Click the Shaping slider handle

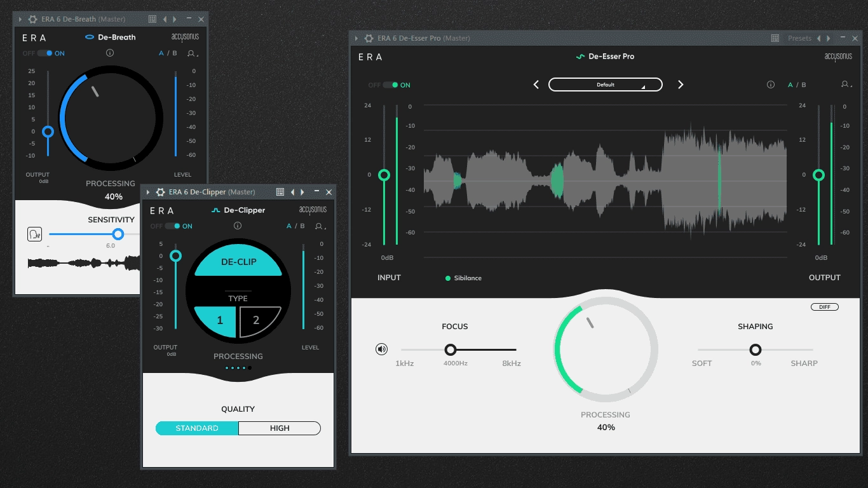click(756, 349)
